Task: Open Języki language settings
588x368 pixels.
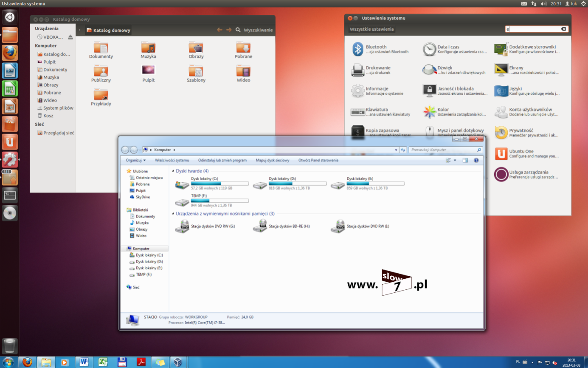Action: 501,91
